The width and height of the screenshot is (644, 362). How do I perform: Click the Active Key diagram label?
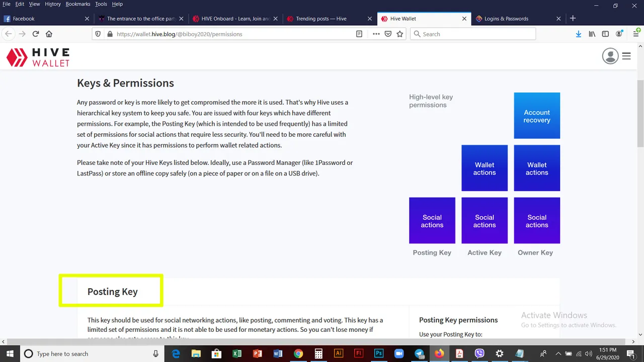click(485, 253)
